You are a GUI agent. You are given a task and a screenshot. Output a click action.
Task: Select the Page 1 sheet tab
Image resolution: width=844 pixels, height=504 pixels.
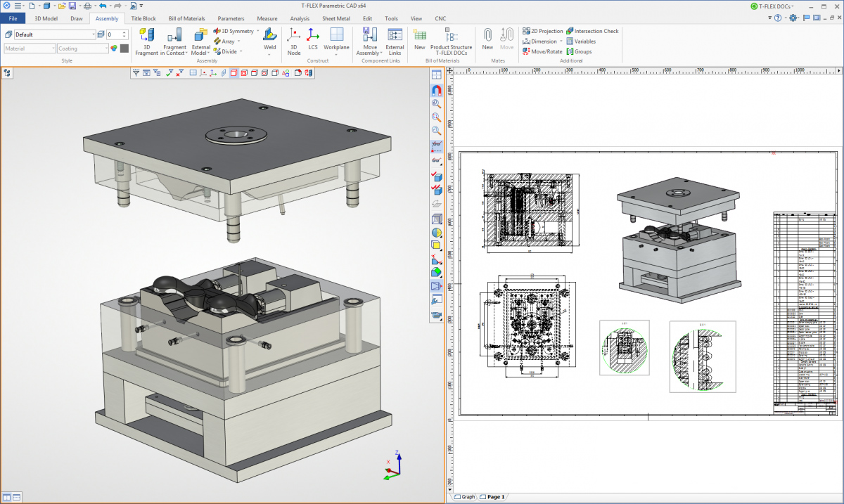coord(493,497)
